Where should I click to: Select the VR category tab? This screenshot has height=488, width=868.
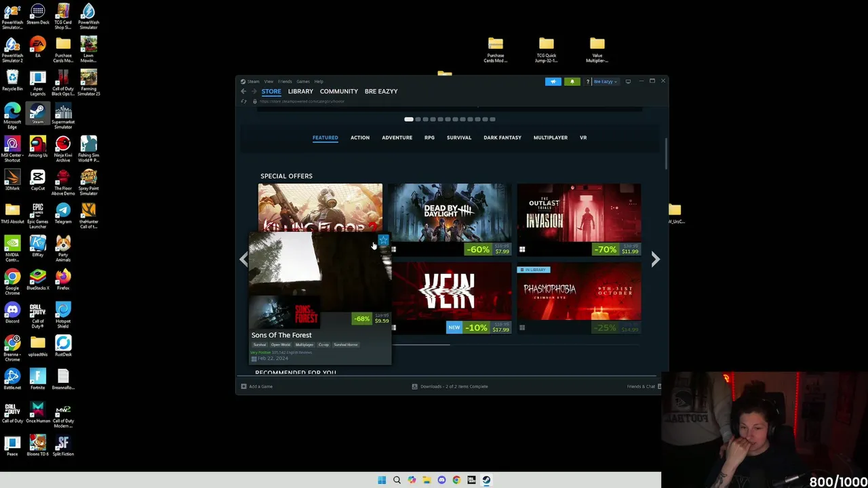pos(583,138)
